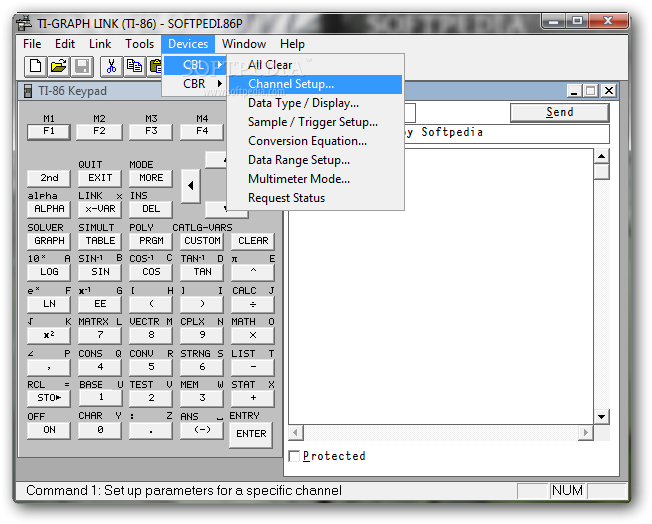Screen dimensions: 652x524
Task: Click the Devices menu
Action: tap(188, 44)
